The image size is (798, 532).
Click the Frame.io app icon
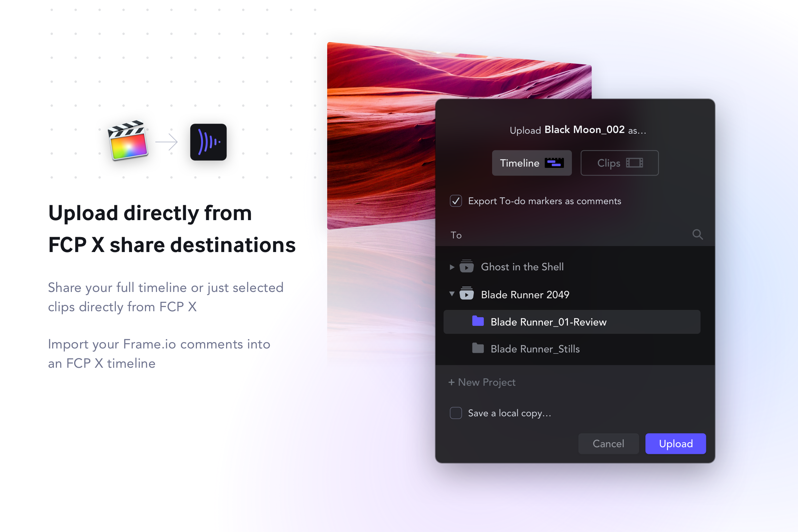(x=208, y=142)
